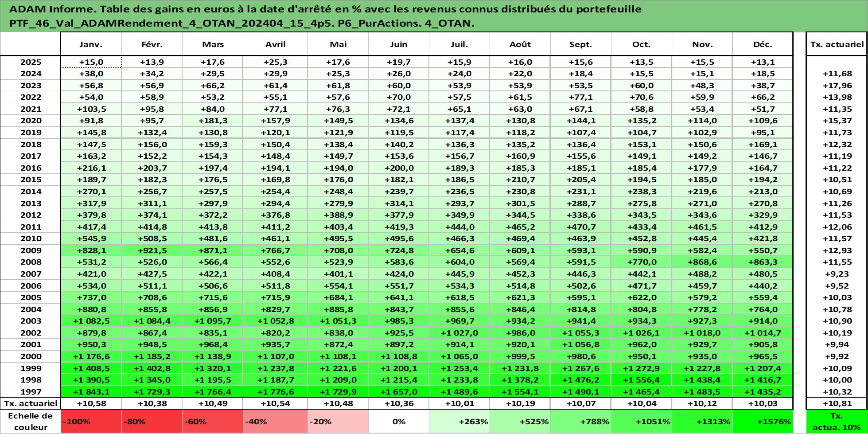The width and height of the screenshot is (868, 434).
Task: Select cell +1 272,9 for Oct. 1999
Action: pyautogui.click(x=641, y=368)
